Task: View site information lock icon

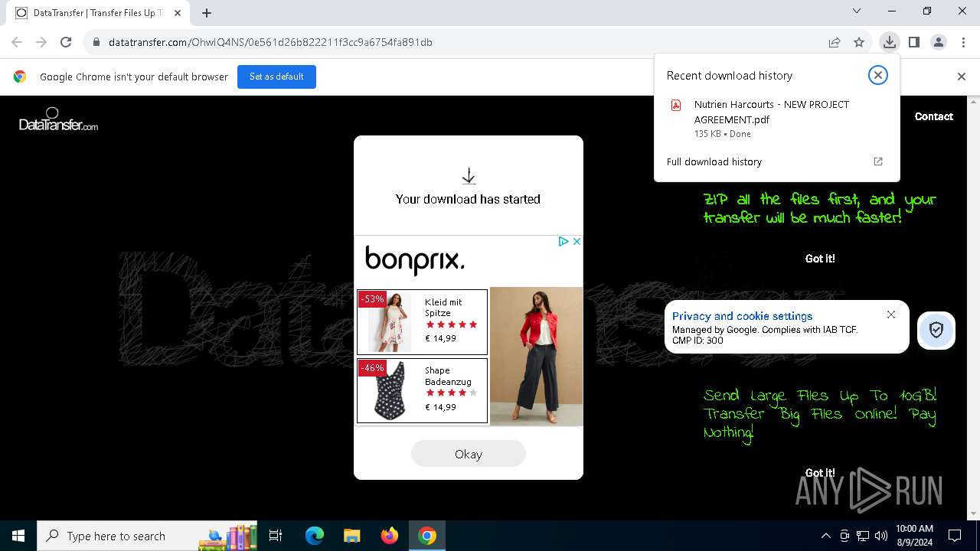Action: [x=96, y=42]
